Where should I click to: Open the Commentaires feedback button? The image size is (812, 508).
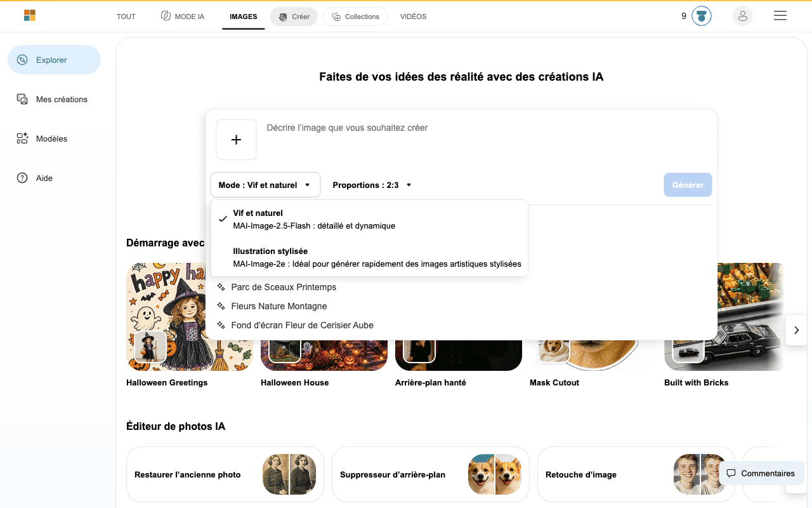pyautogui.click(x=761, y=474)
